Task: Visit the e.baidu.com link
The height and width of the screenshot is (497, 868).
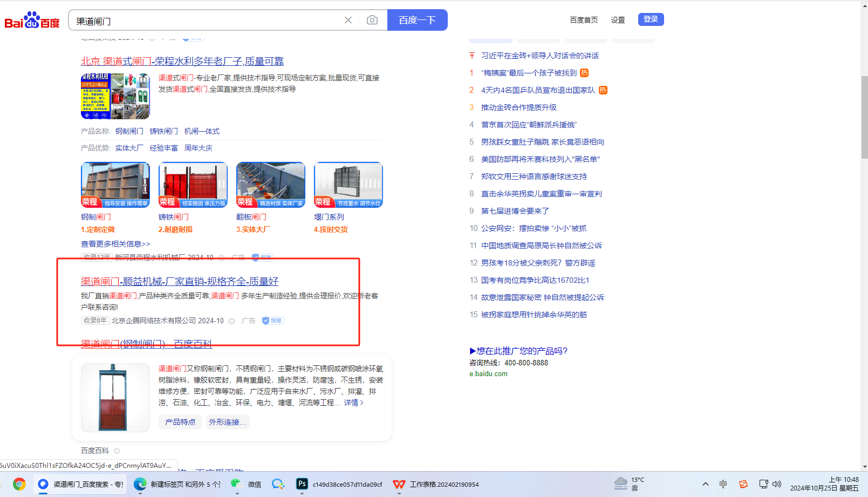Action: (488, 373)
